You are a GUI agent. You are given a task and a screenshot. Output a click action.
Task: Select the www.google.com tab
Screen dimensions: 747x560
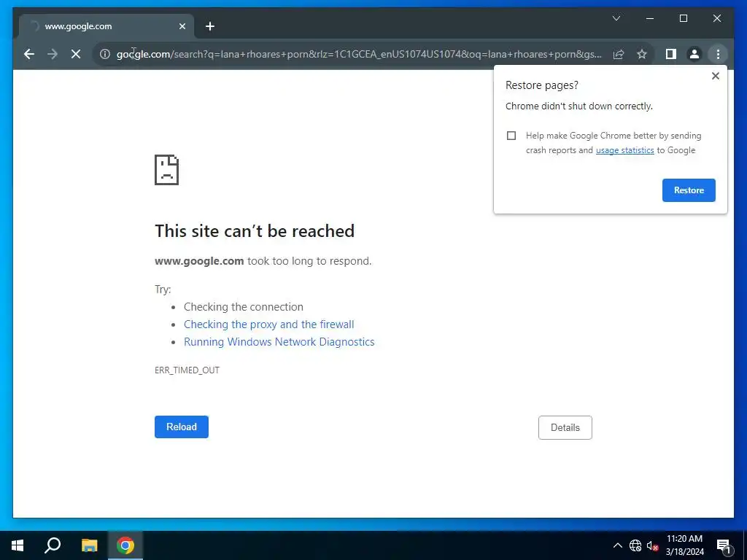coord(106,27)
